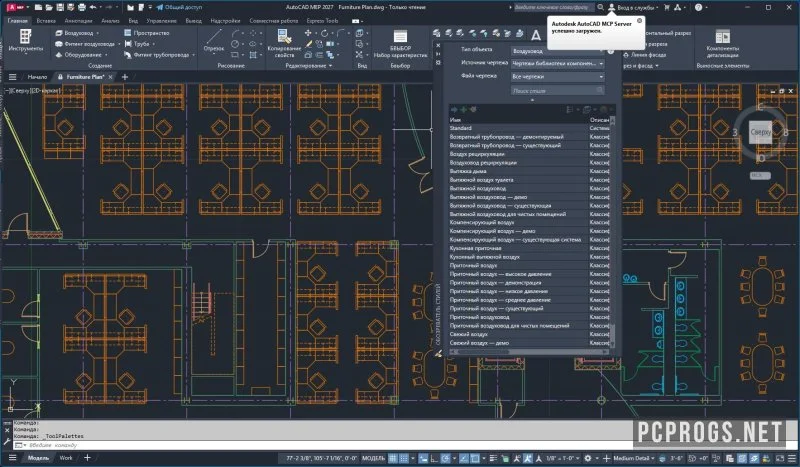Open the help question mark icon
This screenshot has height=467, width=800.
tap(698, 7)
